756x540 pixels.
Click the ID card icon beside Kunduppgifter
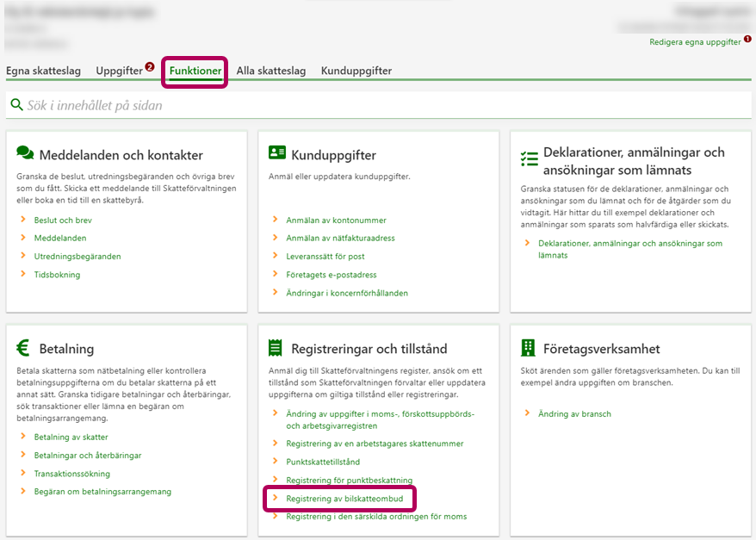[276, 152]
